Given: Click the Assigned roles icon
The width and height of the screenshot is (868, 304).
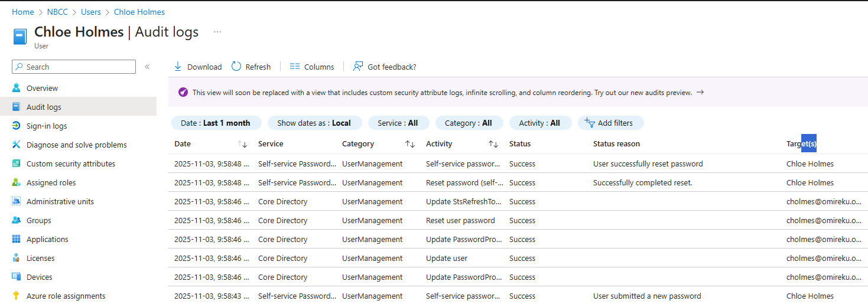Looking at the screenshot, I should 16,182.
